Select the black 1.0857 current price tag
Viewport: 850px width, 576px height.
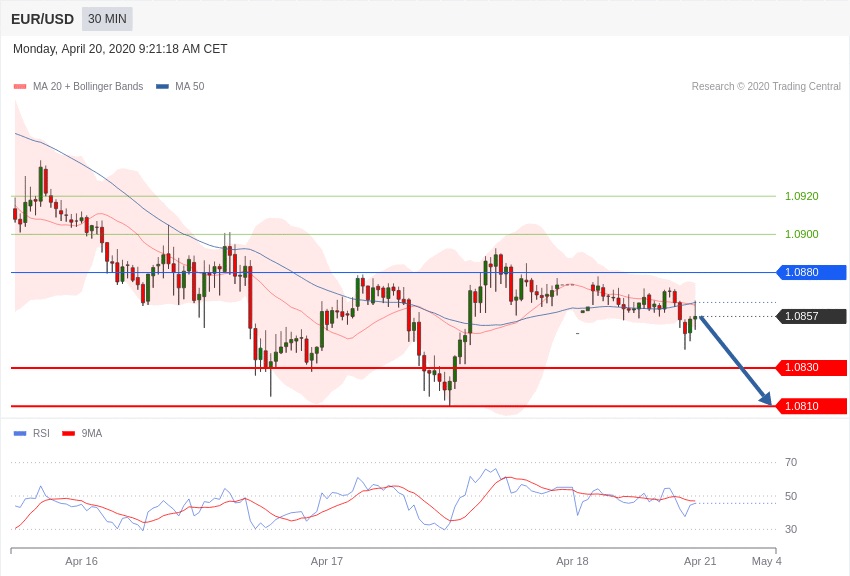click(812, 316)
